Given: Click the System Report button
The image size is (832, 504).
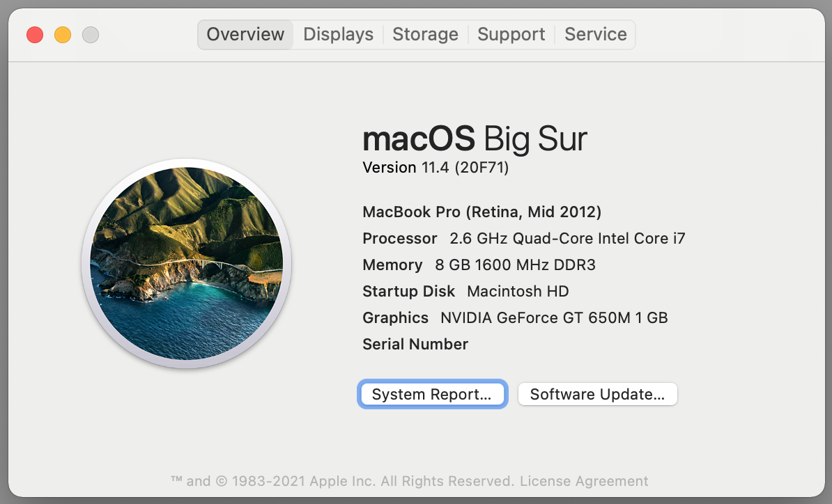Looking at the screenshot, I should pyautogui.click(x=432, y=394).
